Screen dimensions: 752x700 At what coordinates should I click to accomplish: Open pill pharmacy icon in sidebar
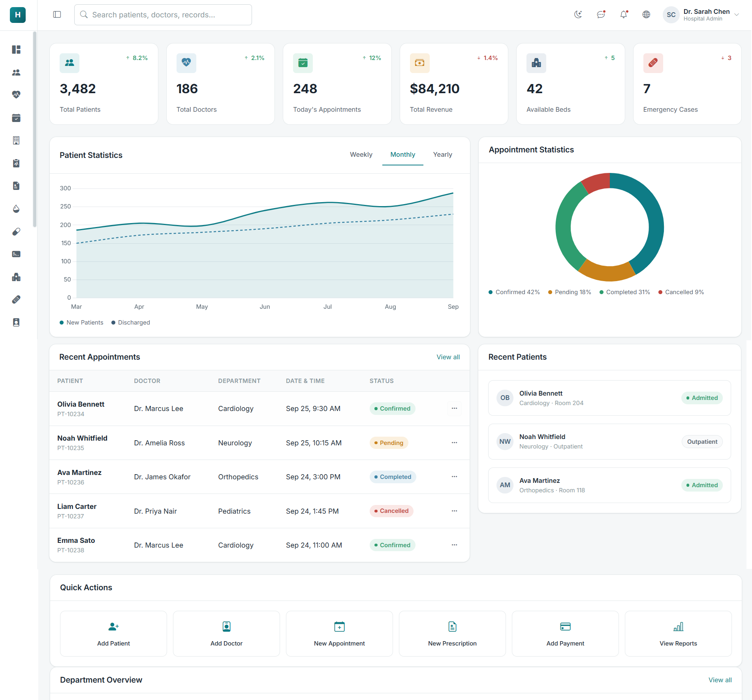16,231
